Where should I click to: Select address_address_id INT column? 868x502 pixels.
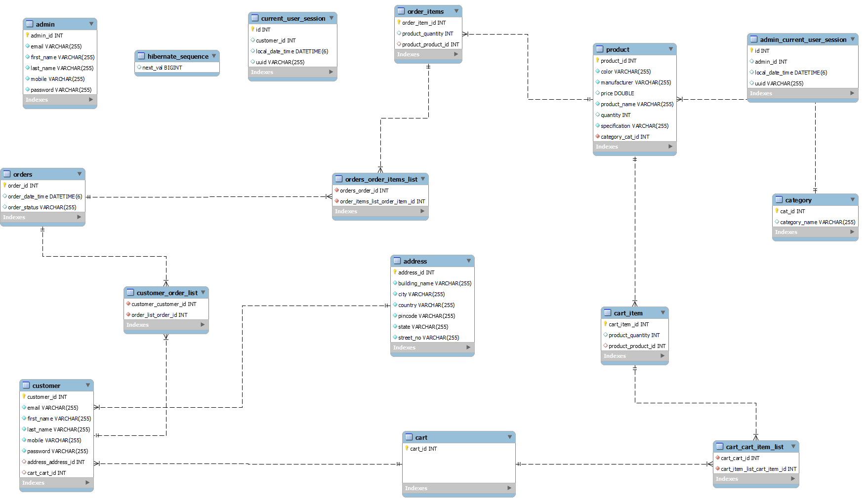pos(56,462)
